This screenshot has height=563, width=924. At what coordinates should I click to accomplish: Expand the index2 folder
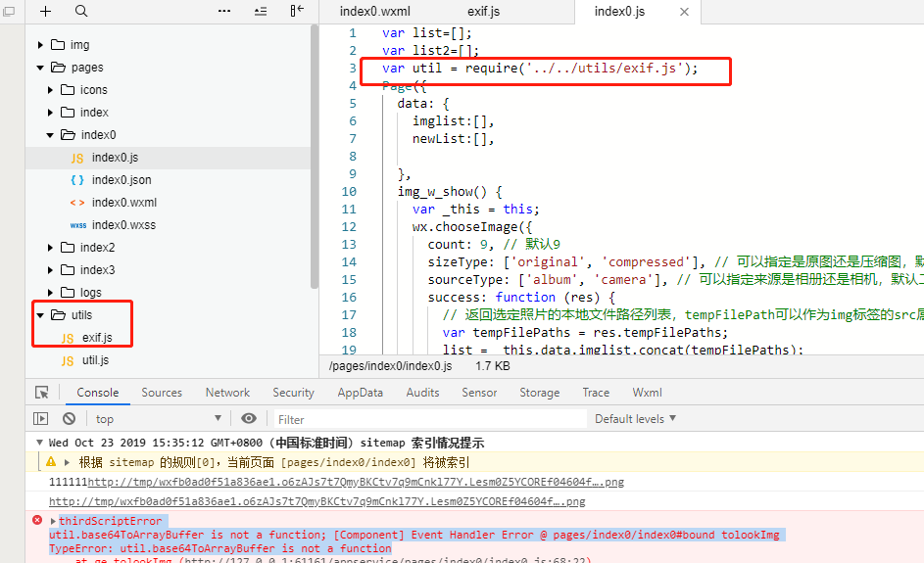(x=50, y=248)
